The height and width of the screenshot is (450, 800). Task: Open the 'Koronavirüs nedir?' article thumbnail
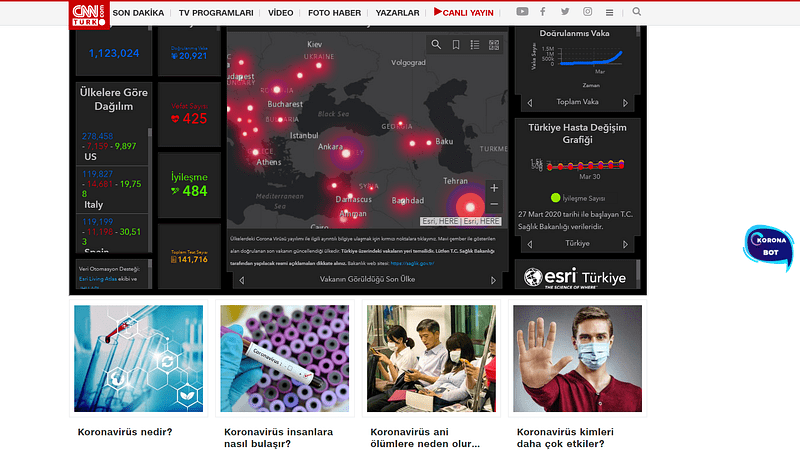[138, 358]
